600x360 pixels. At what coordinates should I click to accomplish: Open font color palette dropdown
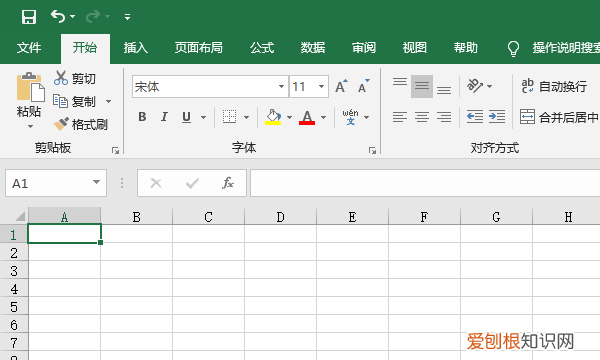(x=323, y=117)
